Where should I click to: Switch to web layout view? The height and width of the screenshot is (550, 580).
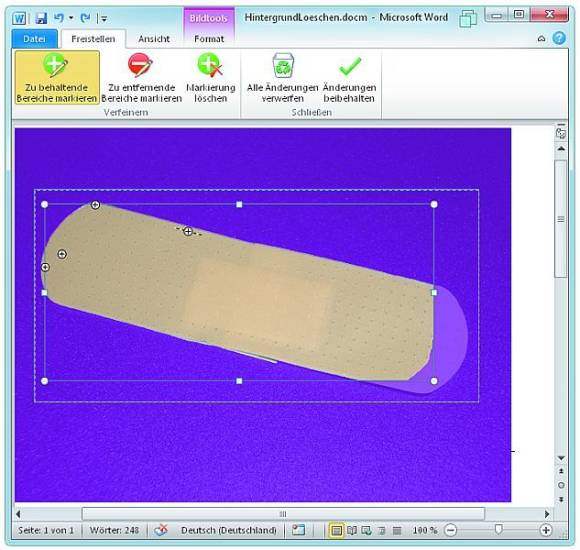(367, 531)
